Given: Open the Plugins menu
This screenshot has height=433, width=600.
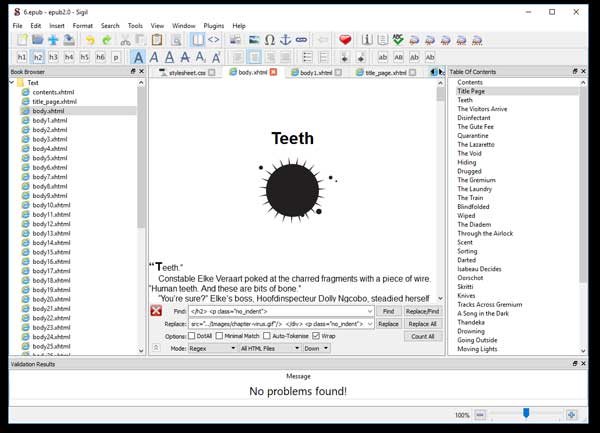Looking at the screenshot, I should coord(214,25).
